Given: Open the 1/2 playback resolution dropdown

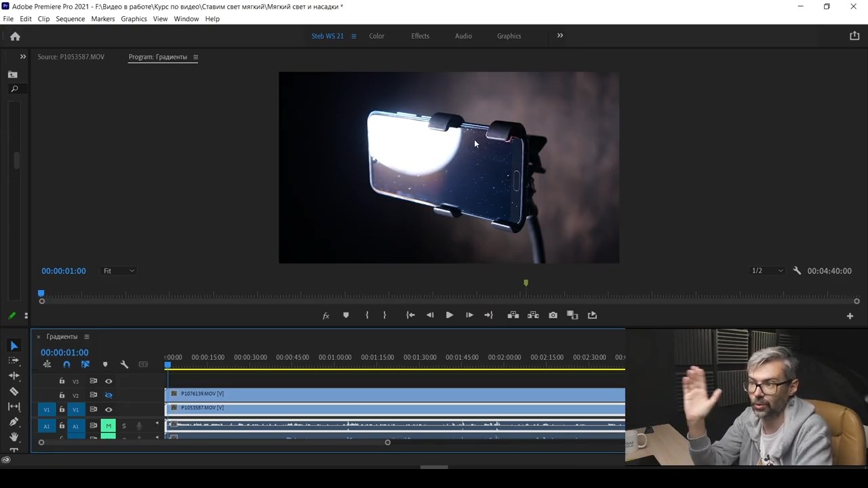Looking at the screenshot, I should tap(767, 271).
